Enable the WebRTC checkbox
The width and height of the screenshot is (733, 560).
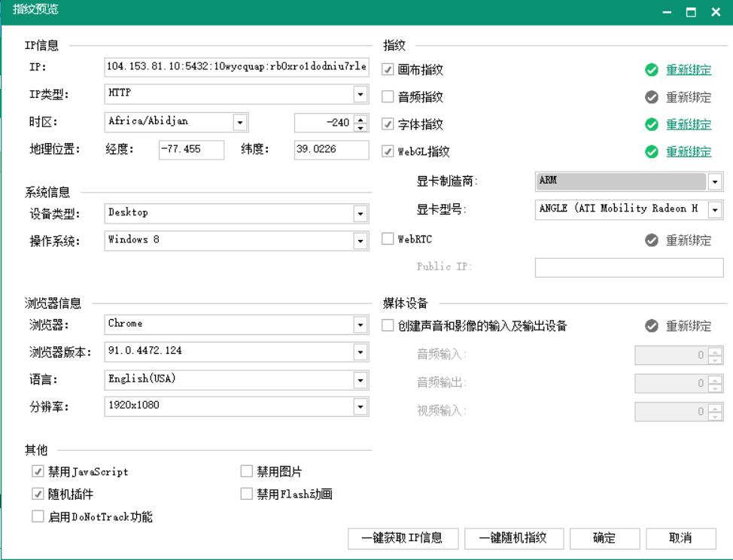(x=388, y=239)
